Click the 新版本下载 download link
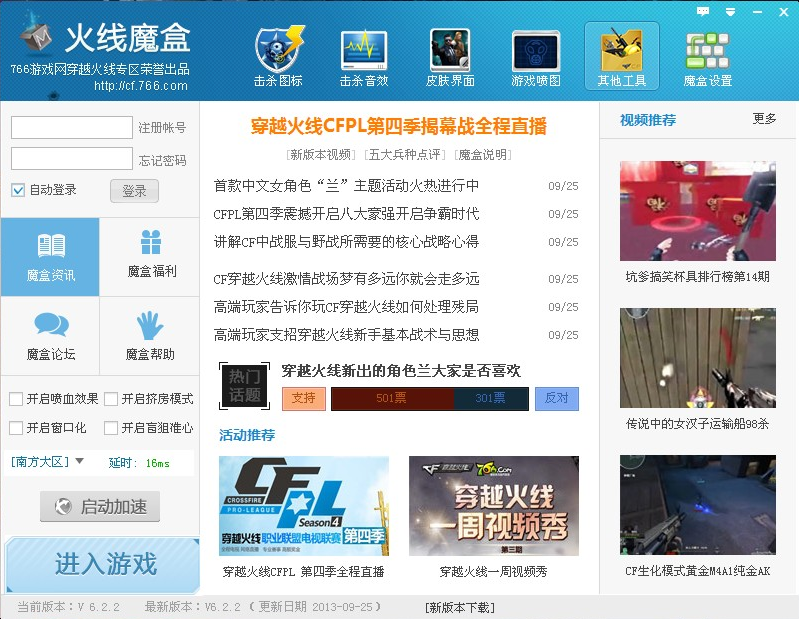The height and width of the screenshot is (619, 799). (460, 607)
